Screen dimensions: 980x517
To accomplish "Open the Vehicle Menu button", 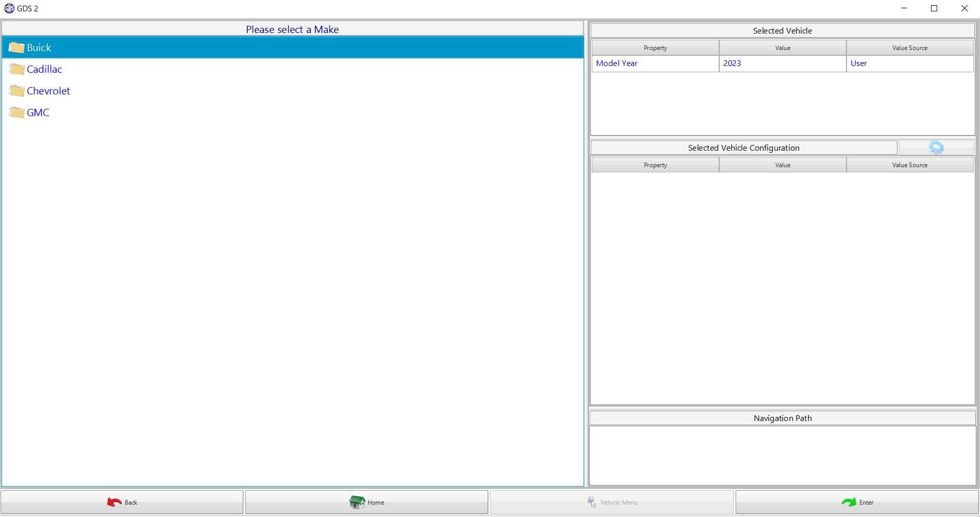I will tap(611, 502).
